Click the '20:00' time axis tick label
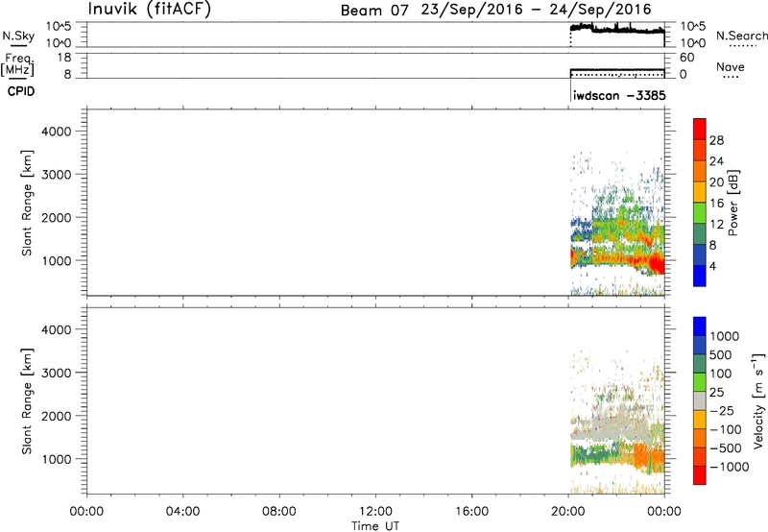This screenshot has height=532, width=768. pyautogui.click(x=568, y=512)
